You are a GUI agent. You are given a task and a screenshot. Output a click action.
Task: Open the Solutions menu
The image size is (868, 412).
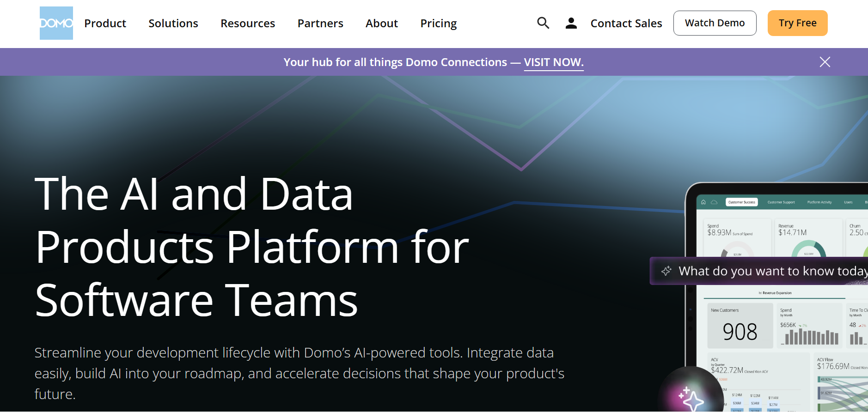tap(173, 23)
